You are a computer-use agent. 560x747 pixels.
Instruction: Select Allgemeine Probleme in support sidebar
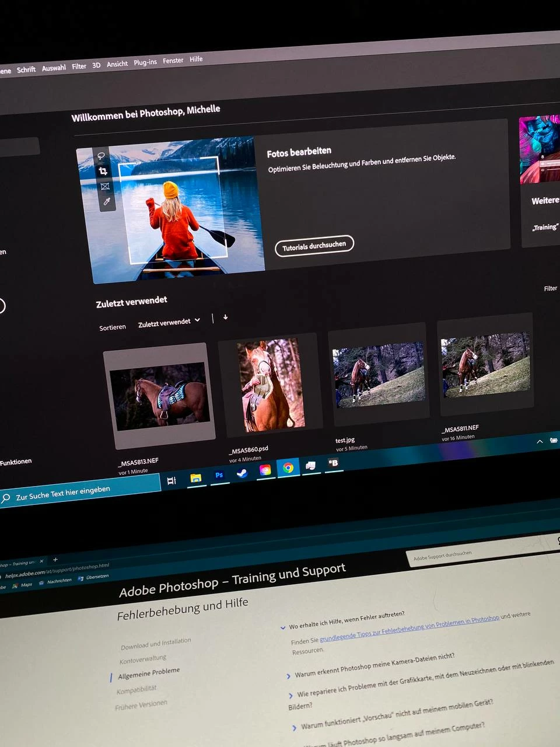click(149, 673)
